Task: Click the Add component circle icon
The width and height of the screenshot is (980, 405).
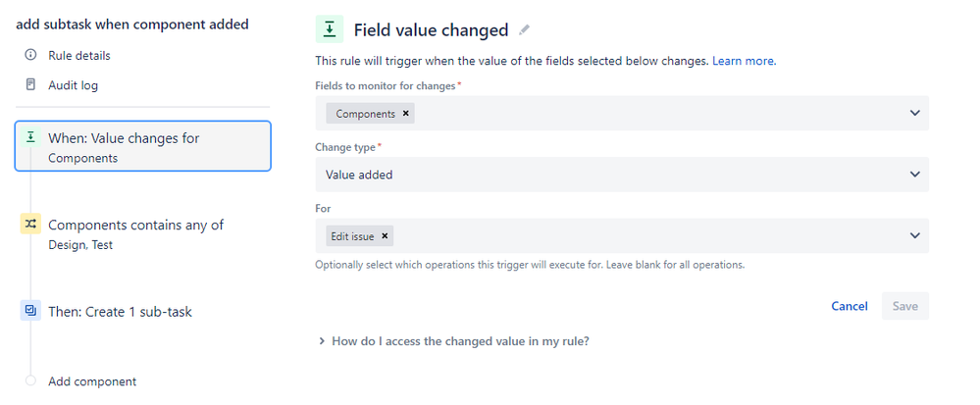Action: 30,381
